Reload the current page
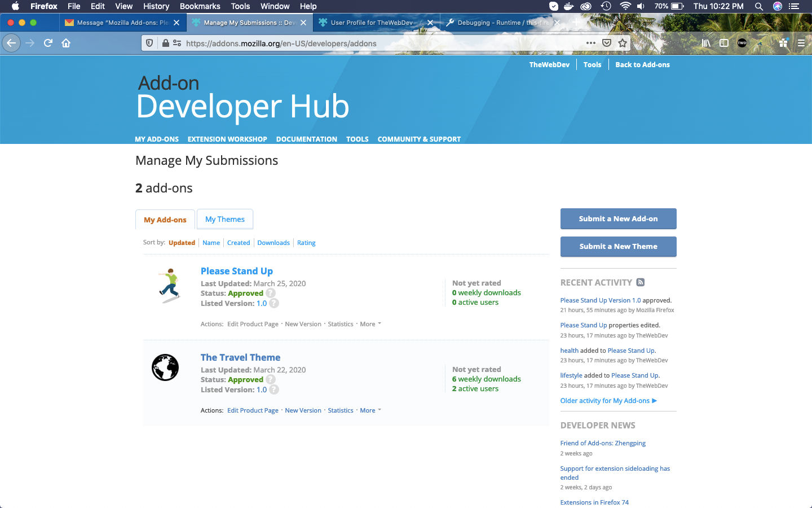 (48, 43)
